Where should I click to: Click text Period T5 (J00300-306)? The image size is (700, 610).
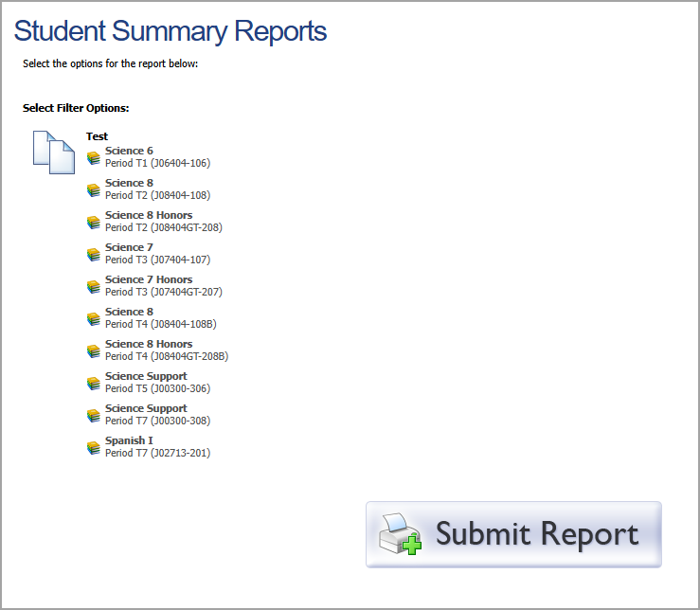(x=157, y=388)
